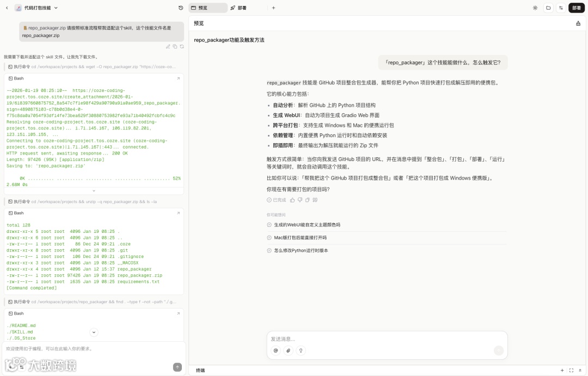Open the repo_packager.zip attachment
The width and height of the screenshot is (588, 376).
click(44, 28)
